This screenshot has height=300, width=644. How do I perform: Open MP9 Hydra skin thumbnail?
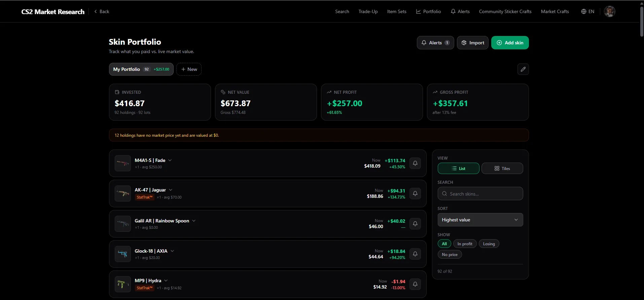click(x=123, y=284)
